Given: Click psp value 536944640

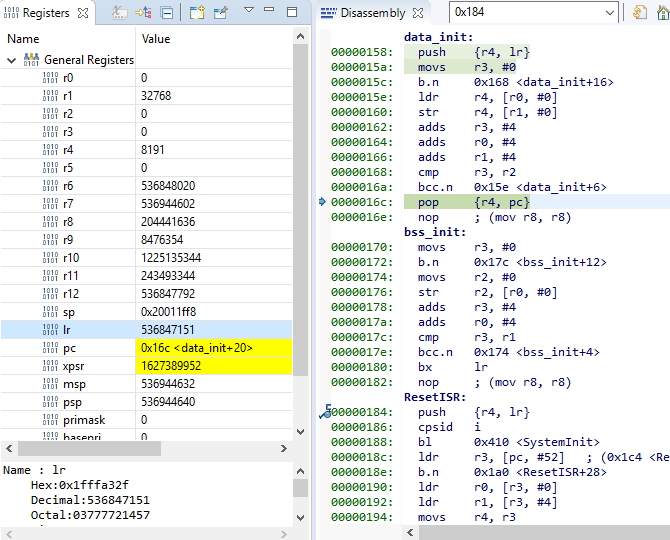Looking at the screenshot, I should pyautogui.click(x=168, y=402).
